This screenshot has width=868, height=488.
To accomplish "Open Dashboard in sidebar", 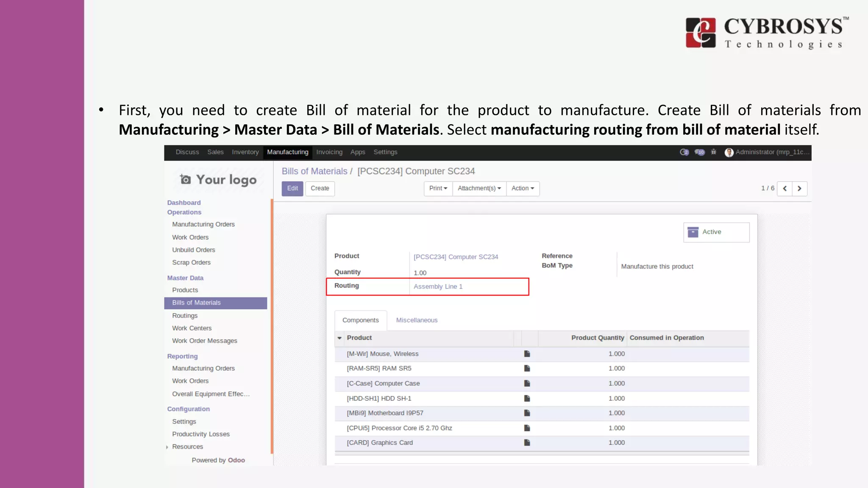I will pyautogui.click(x=184, y=202).
